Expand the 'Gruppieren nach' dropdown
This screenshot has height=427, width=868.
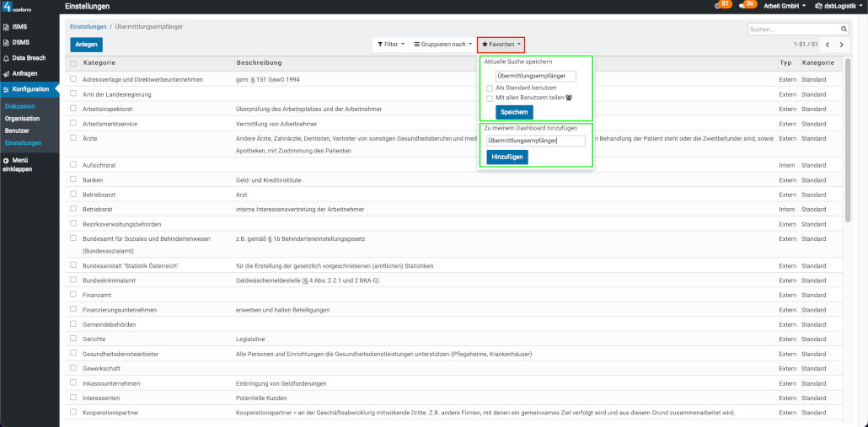442,44
